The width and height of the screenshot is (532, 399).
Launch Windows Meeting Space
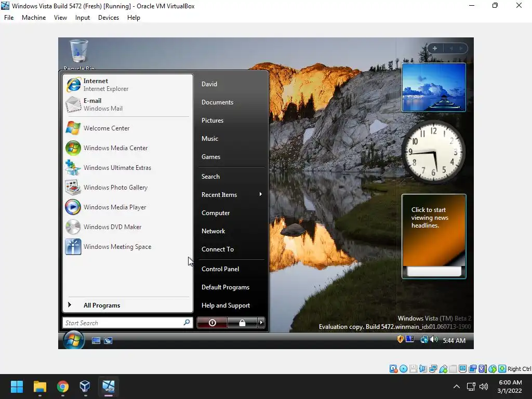(128, 247)
